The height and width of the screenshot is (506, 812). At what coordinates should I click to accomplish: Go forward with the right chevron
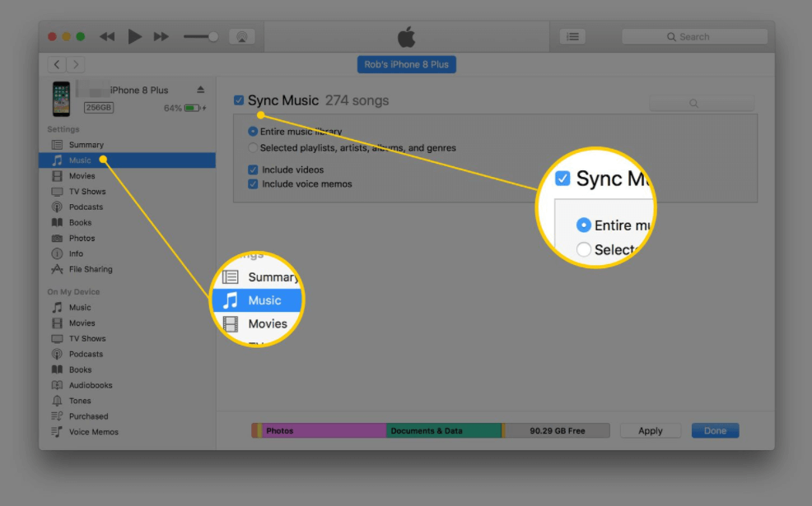pyautogui.click(x=75, y=64)
